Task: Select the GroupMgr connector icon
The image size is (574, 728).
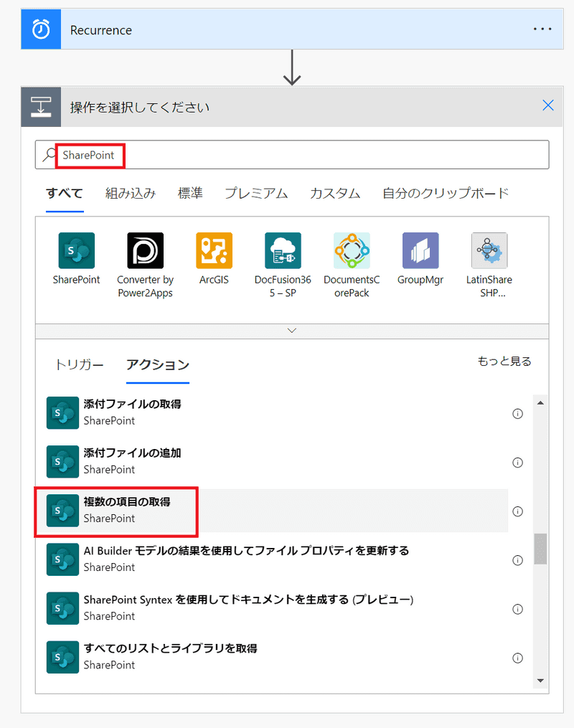Action: coord(420,251)
